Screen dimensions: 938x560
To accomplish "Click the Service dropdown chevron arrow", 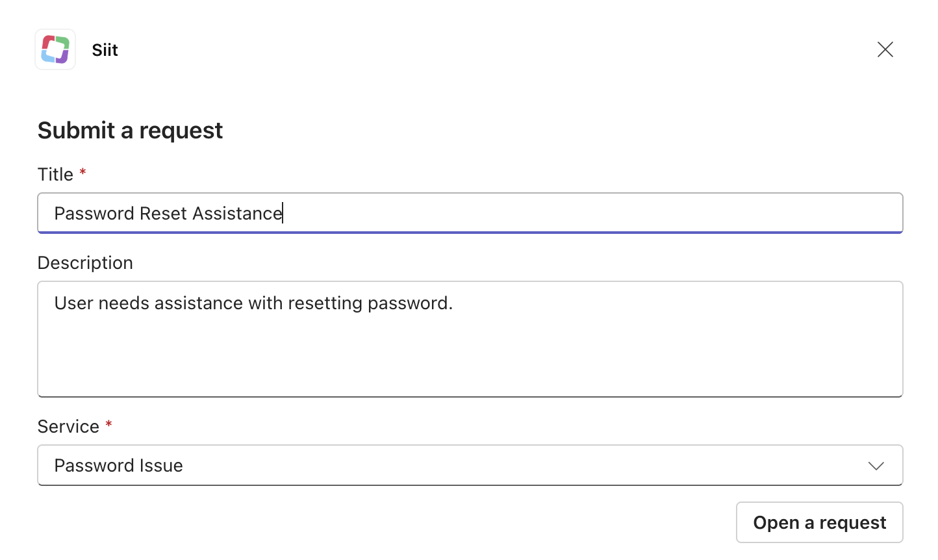I will point(876,466).
